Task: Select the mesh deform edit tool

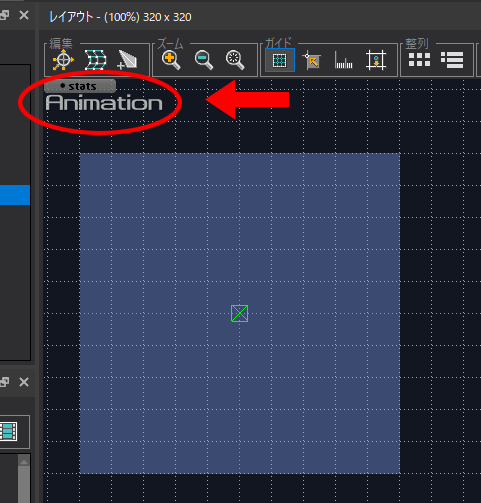Action: pyautogui.click(x=95, y=60)
